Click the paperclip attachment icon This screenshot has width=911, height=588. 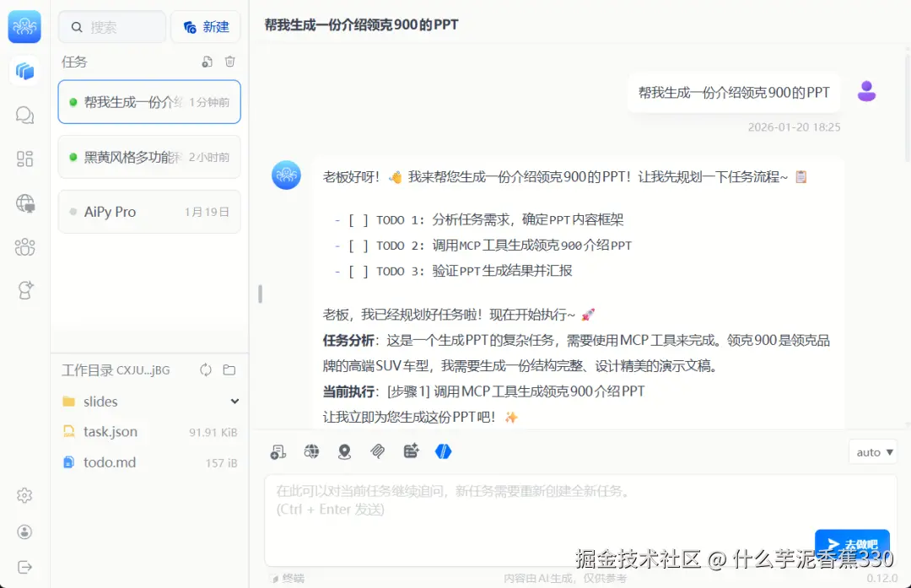(378, 451)
